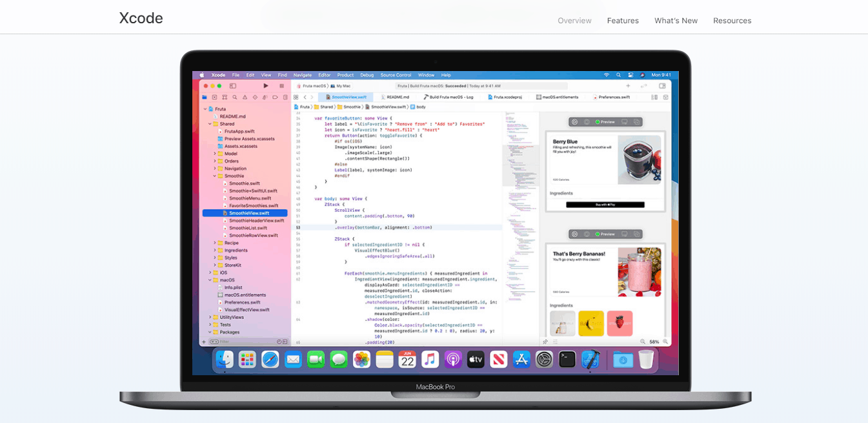Image resolution: width=868 pixels, height=423 pixels.
Task: Click duplicate preview icon on Berry Blue preview
Action: (x=636, y=121)
